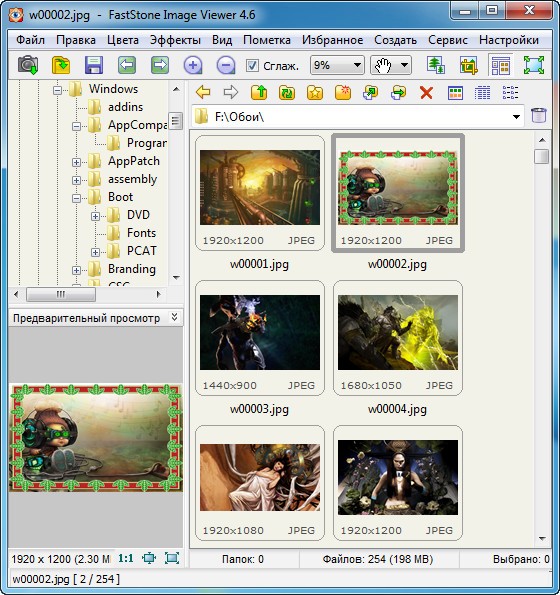
Task: Toggle the 1:1 actual size button
Action: coord(126,558)
